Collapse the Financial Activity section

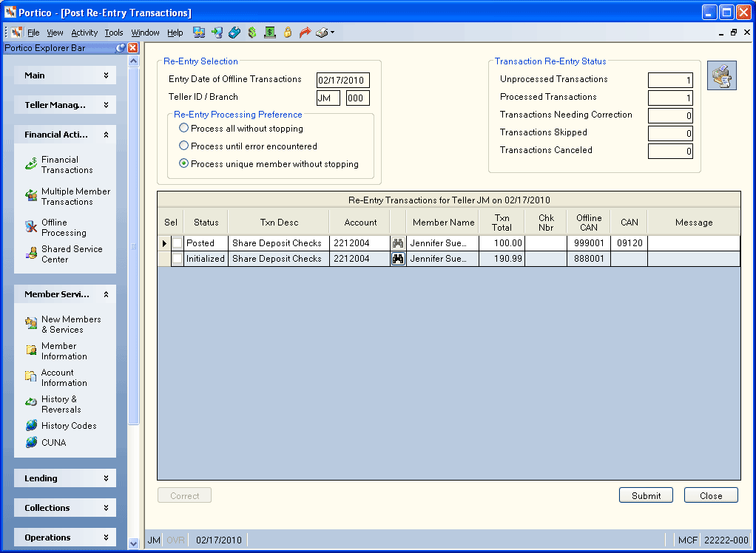tap(65, 135)
